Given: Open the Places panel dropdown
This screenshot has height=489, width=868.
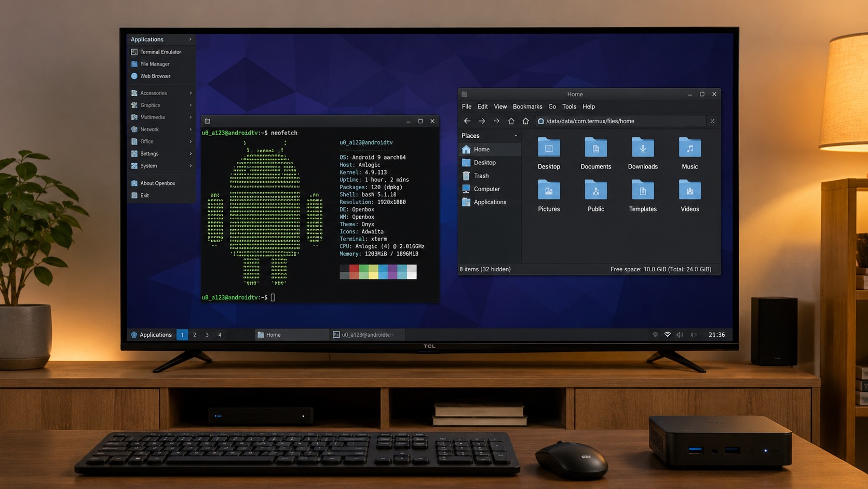Looking at the screenshot, I should point(516,136).
